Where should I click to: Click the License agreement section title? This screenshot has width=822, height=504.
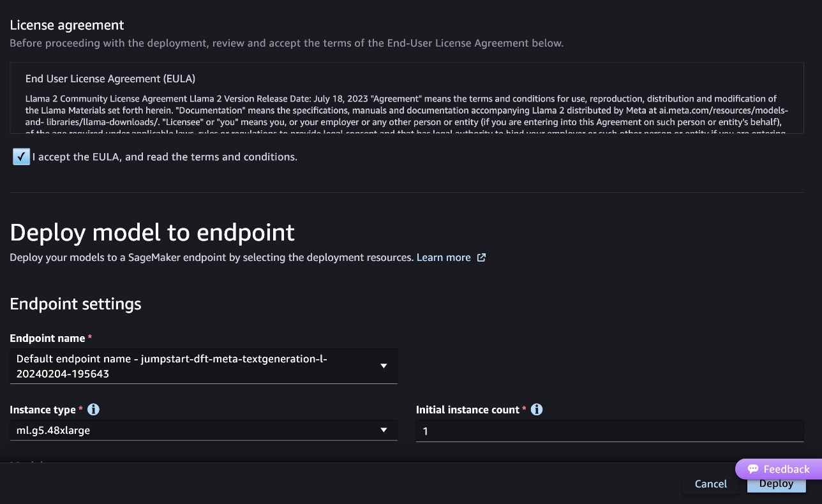coord(67,26)
